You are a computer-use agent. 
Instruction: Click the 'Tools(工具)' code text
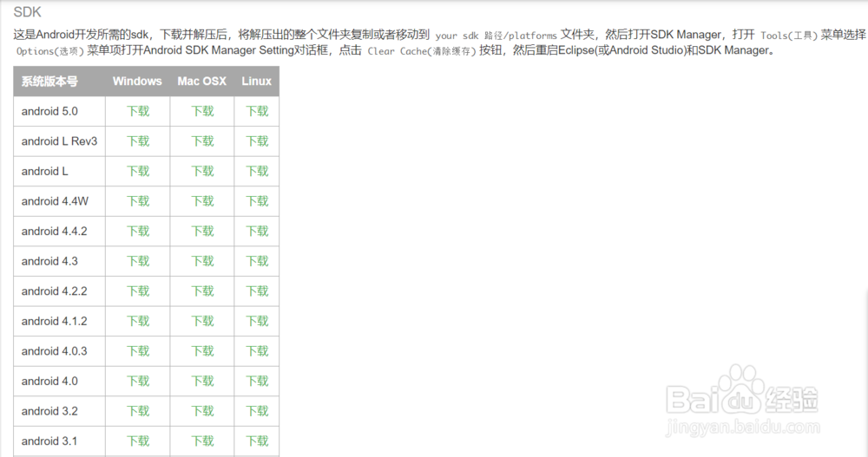pos(789,36)
